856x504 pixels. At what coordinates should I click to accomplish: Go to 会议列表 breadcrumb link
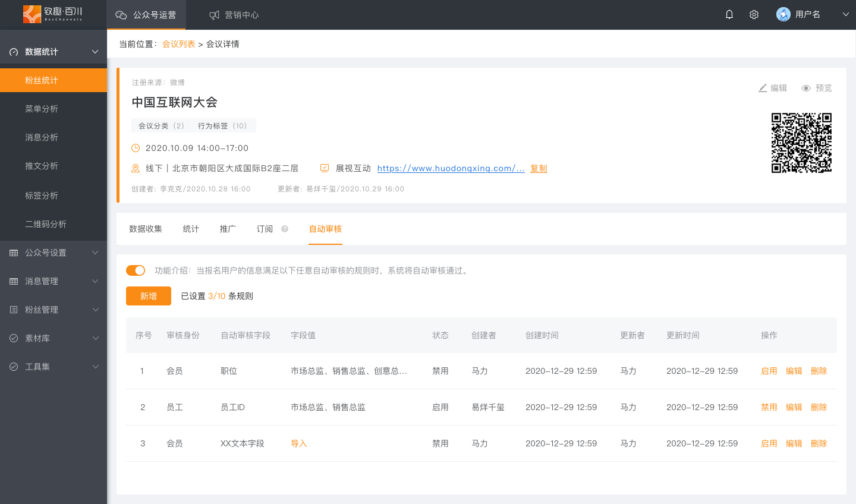pos(178,44)
